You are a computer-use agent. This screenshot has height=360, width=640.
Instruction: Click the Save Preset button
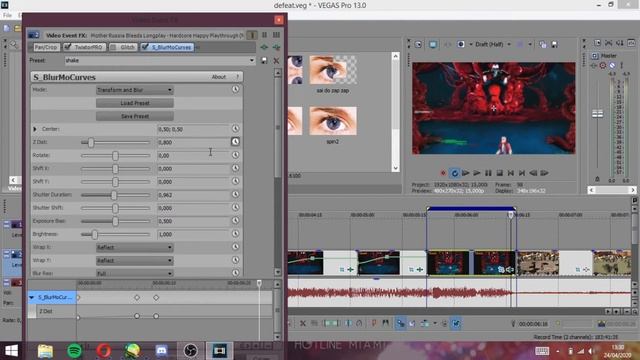point(135,116)
